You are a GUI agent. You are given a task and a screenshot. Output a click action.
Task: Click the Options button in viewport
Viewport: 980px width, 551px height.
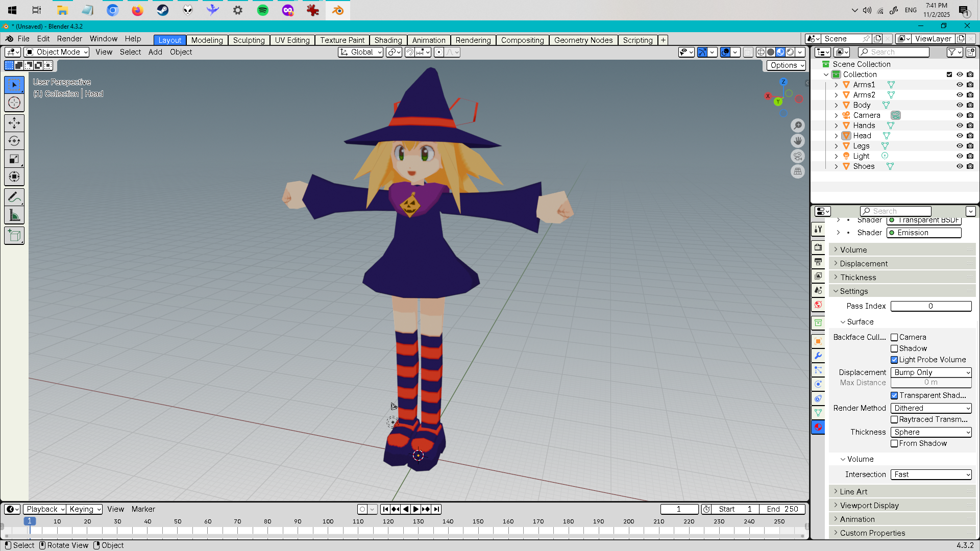(786, 65)
